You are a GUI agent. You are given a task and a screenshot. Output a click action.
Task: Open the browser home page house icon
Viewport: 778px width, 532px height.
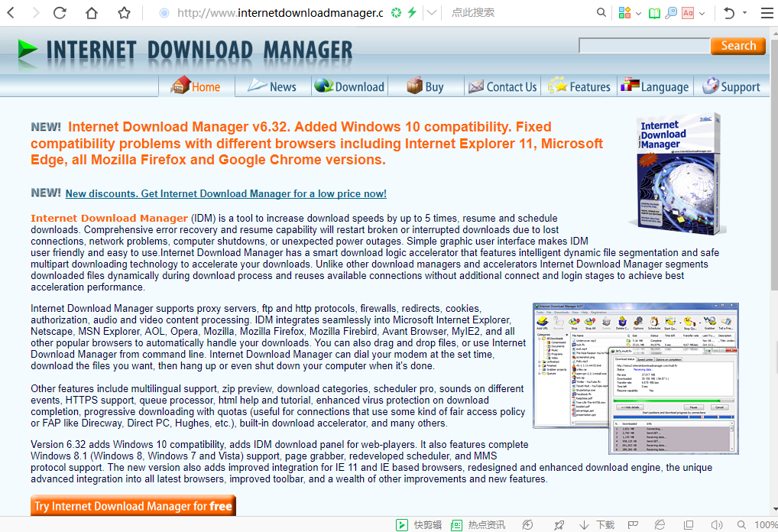pyautogui.click(x=92, y=12)
